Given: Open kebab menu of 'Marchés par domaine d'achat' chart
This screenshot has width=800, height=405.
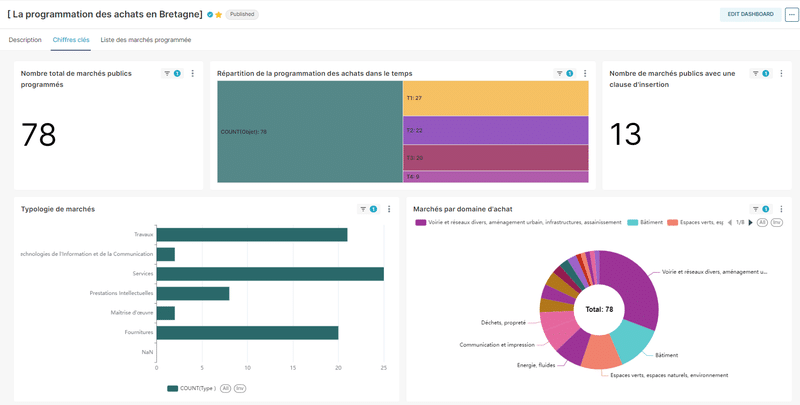Looking at the screenshot, I should [781, 209].
